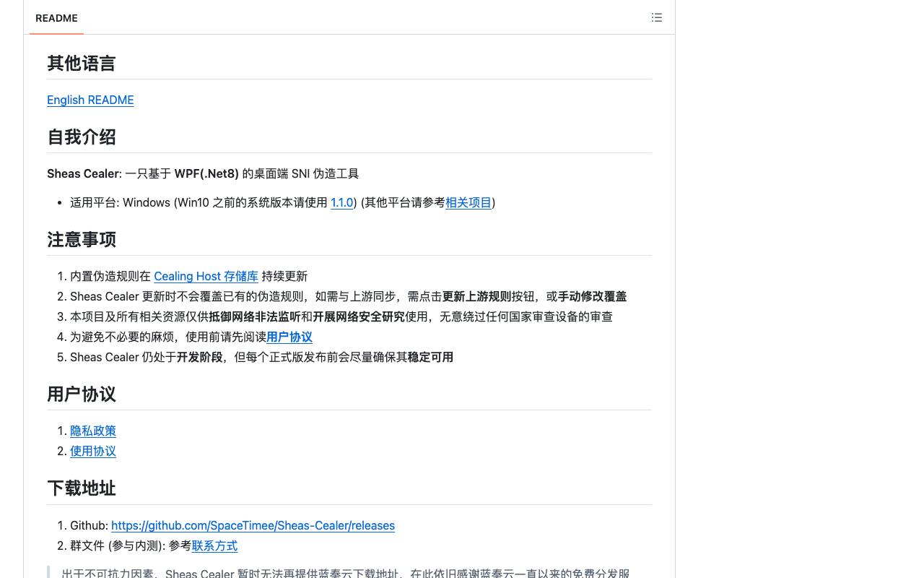Click the bold text 开发阶段

click(x=200, y=357)
